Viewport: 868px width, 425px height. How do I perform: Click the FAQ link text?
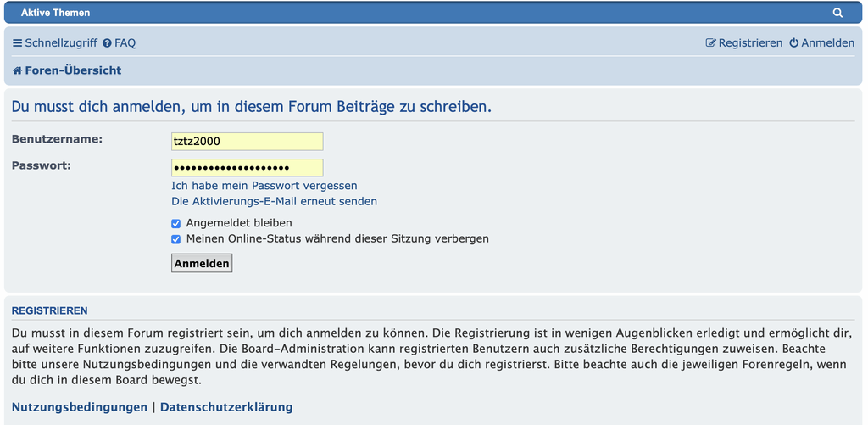[x=125, y=43]
